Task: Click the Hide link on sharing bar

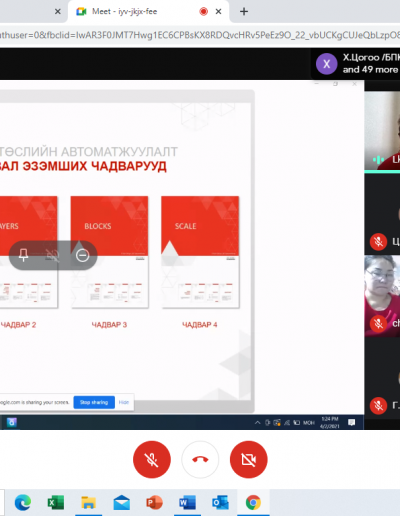Action: 124,402
